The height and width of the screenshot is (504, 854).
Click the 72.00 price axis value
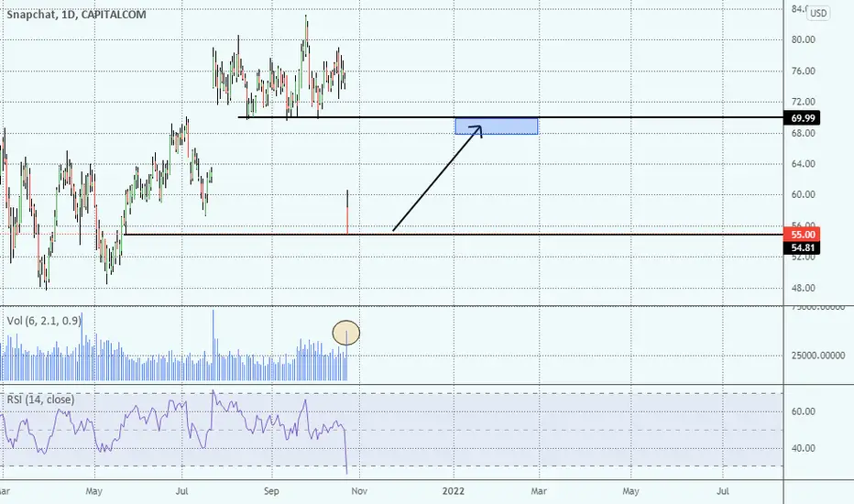804,102
